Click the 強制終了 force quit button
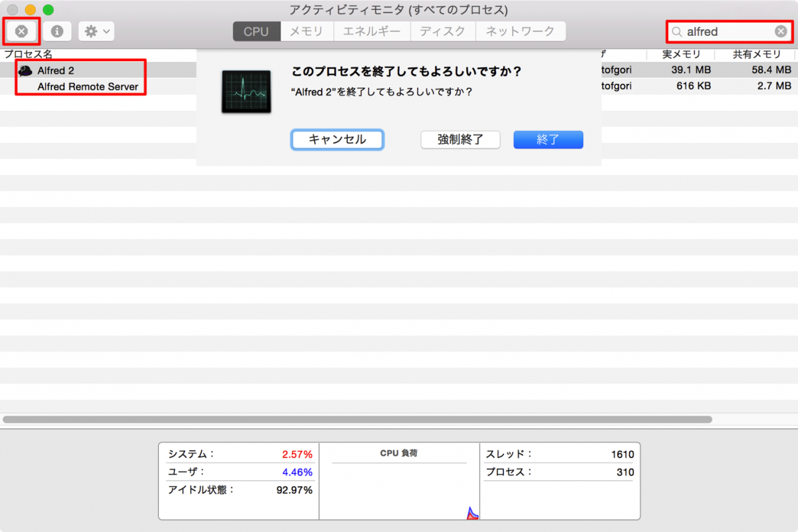This screenshot has height=532, width=798. [460, 140]
